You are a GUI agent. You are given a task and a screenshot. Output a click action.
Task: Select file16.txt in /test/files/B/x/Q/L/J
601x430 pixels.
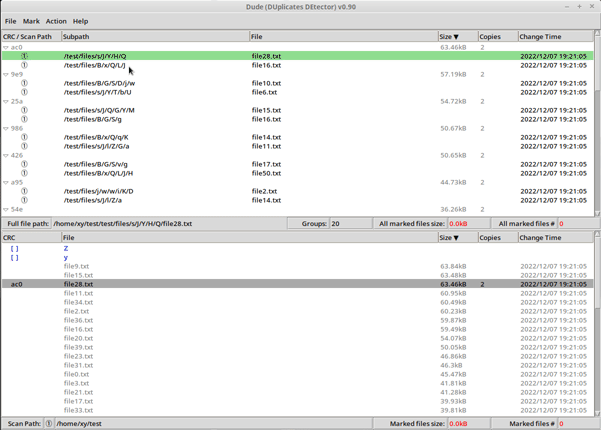click(266, 65)
